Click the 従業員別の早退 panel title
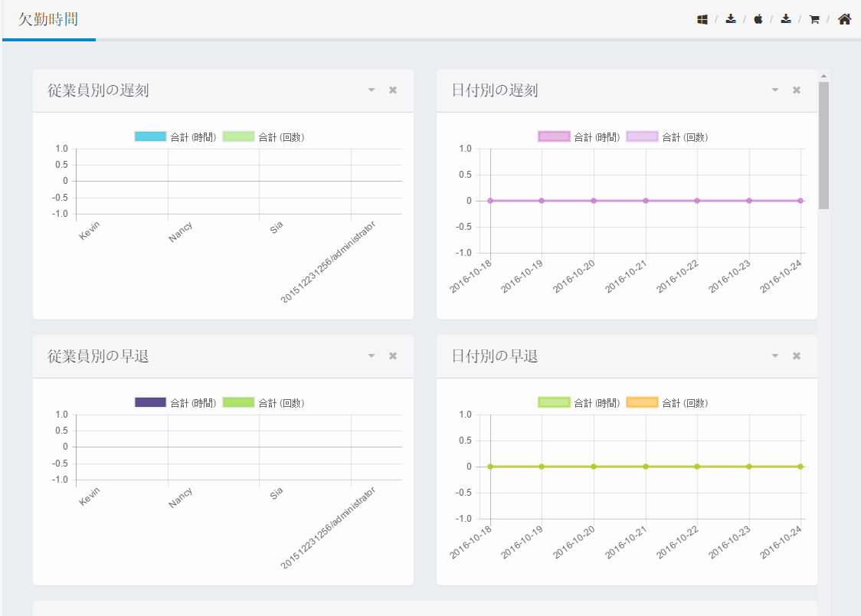Image resolution: width=861 pixels, height=616 pixels. [98, 356]
